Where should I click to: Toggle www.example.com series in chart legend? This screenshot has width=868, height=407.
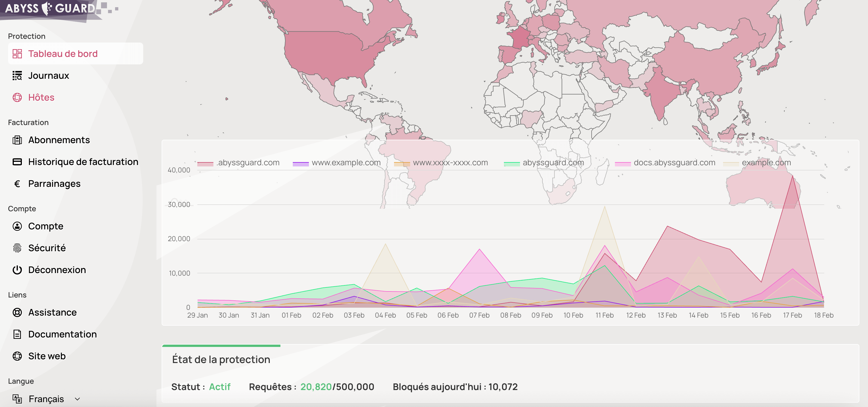(346, 163)
